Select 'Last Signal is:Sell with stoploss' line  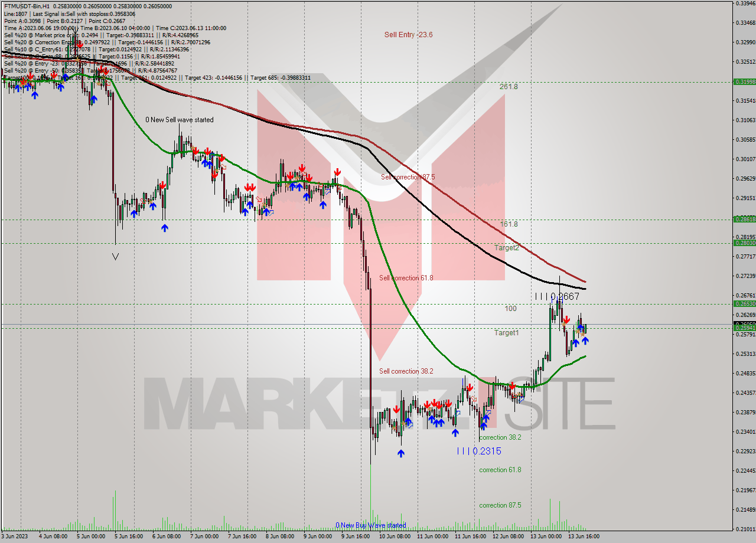(69, 14)
